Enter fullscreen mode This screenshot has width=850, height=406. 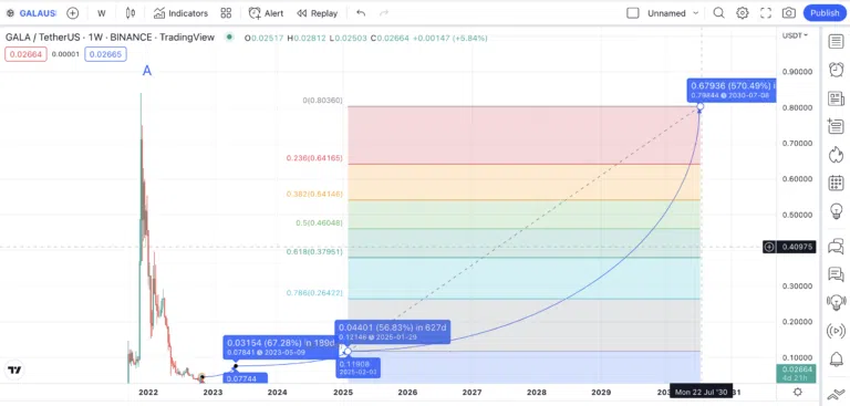(x=765, y=13)
